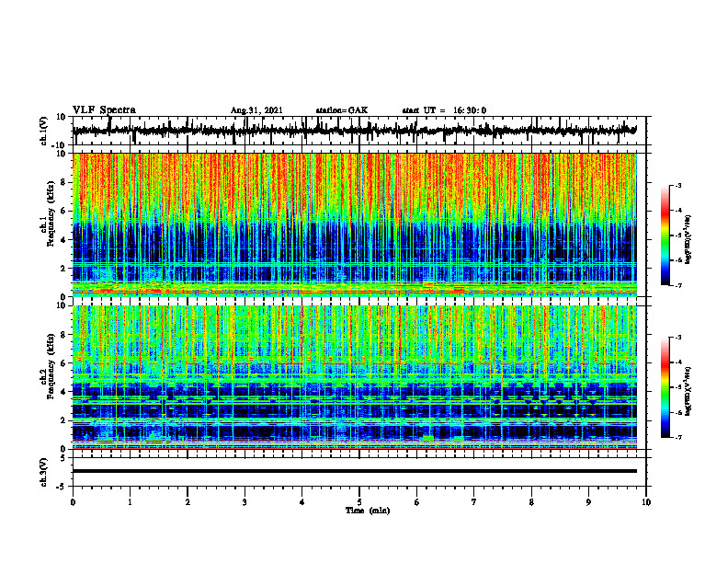Click time axis tick label "5"
The height and width of the screenshot is (563, 728).
click(x=359, y=502)
